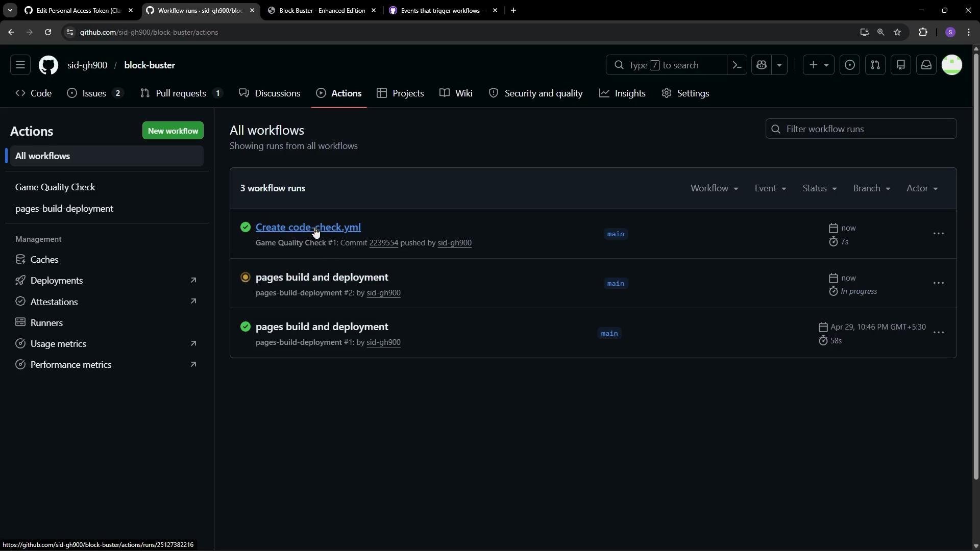Switch to Block Buster Enhanced Edition browser tab

pos(323,10)
